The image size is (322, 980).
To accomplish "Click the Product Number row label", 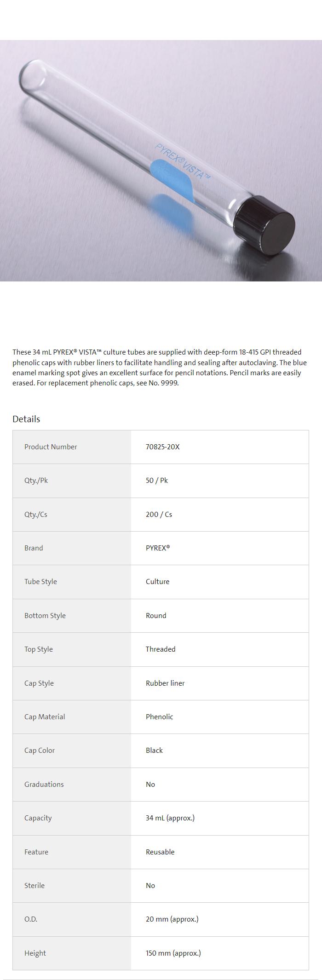I will click(51, 447).
